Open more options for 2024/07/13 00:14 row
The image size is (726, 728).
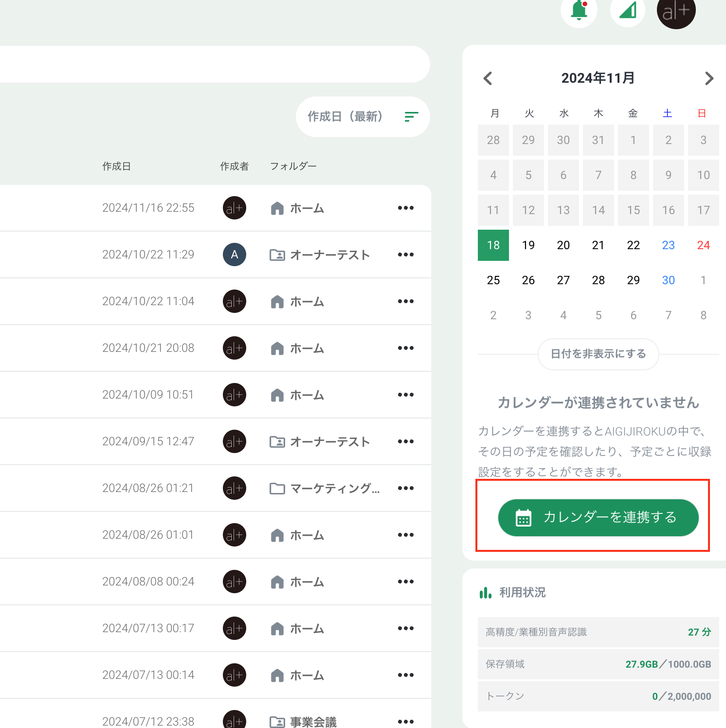406,675
